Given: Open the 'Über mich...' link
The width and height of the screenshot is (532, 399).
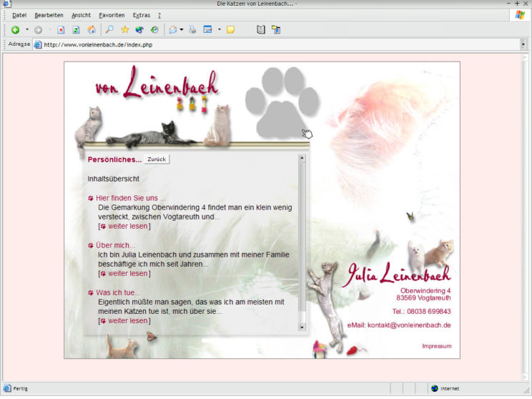Looking at the screenshot, I should click(x=115, y=245).
